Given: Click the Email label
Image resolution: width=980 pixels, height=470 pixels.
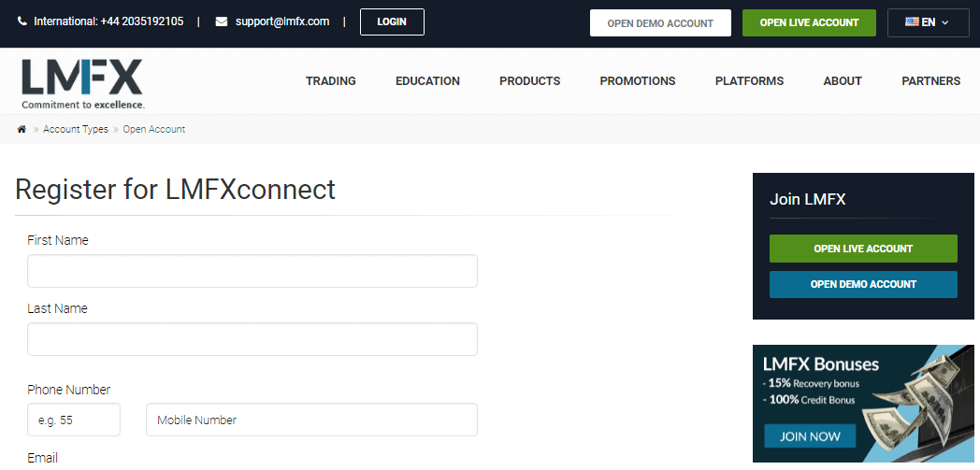Looking at the screenshot, I should [x=42, y=458].
